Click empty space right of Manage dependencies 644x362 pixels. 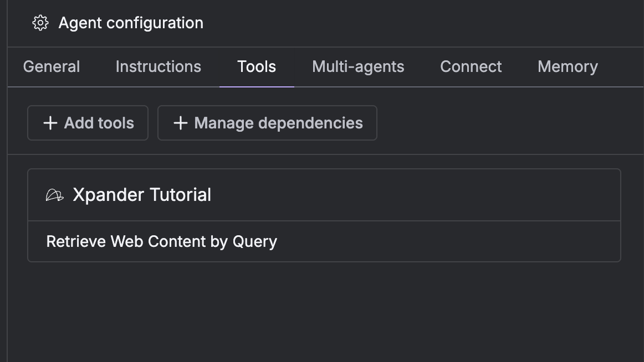499,123
